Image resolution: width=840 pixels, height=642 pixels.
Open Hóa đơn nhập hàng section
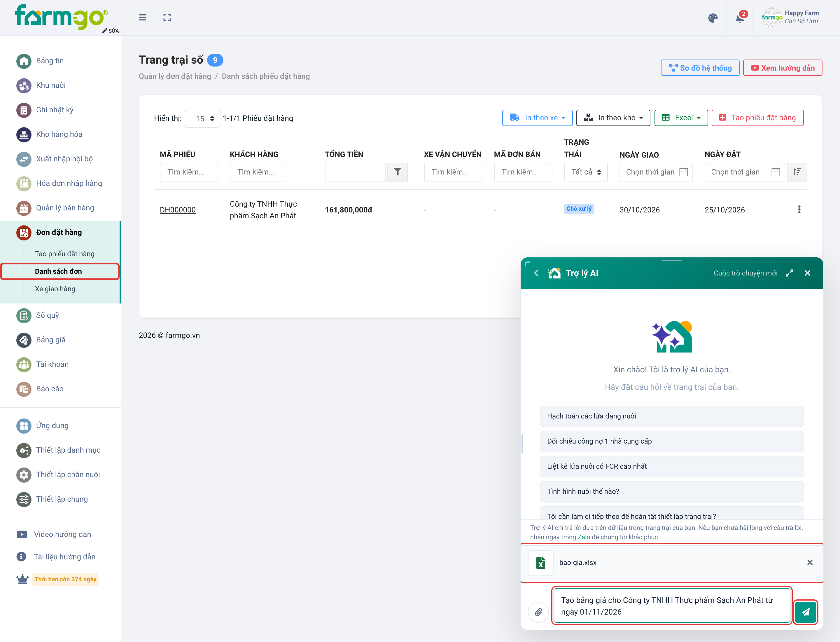[x=69, y=183]
